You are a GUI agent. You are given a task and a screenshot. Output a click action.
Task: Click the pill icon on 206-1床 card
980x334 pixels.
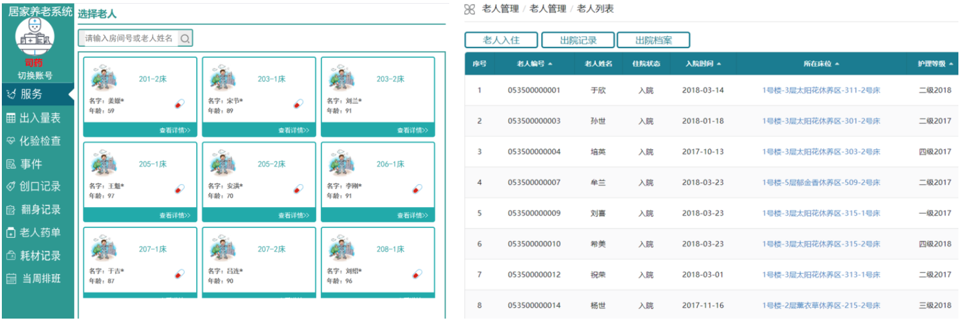point(418,189)
